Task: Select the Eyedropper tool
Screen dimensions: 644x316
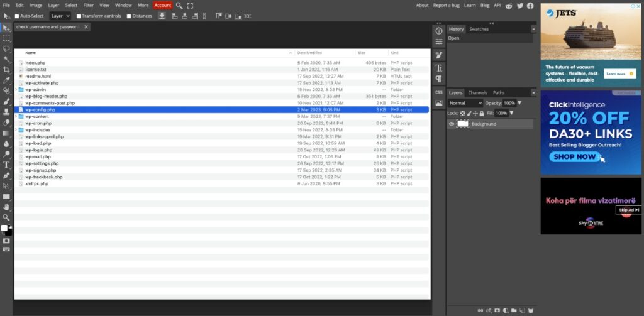Action: (6, 80)
